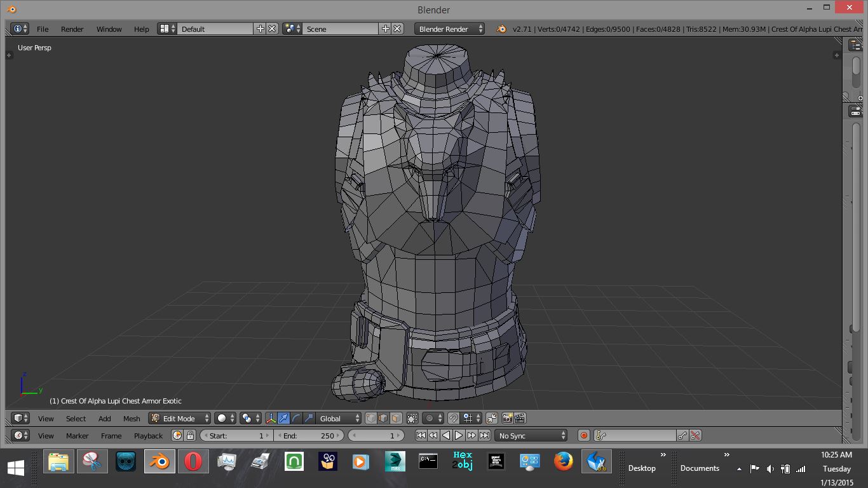Switch to vertex select mode
The height and width of the screenshot is (488, 868).
(x=371, y=418)
